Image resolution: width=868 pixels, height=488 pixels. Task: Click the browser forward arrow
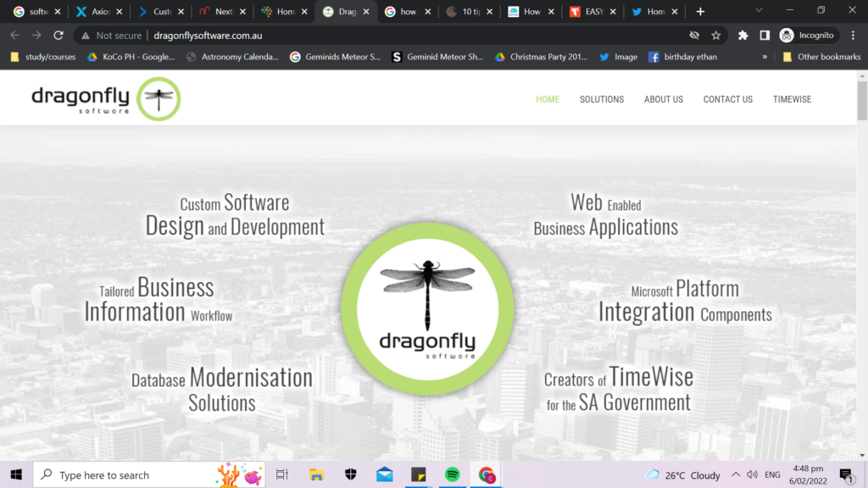pos(36,36)
